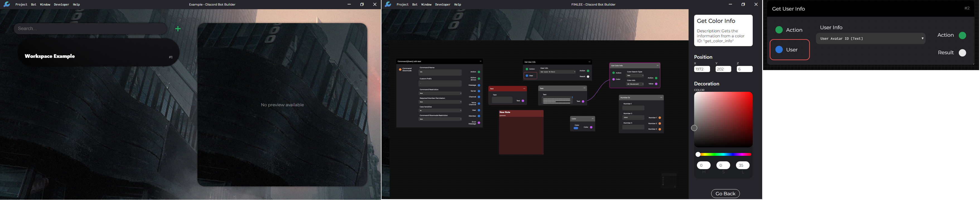Image resolution: width=980 pixels, height=200 pixels.
Task: Click the orange Number 1 output port
Action: [x=660, y=118]
